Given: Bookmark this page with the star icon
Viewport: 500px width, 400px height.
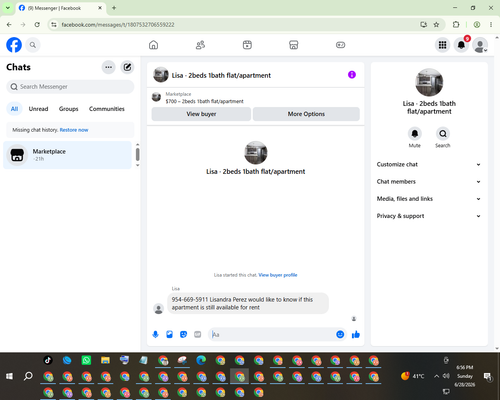Looking at the screenshot, I should click(436, 24).
